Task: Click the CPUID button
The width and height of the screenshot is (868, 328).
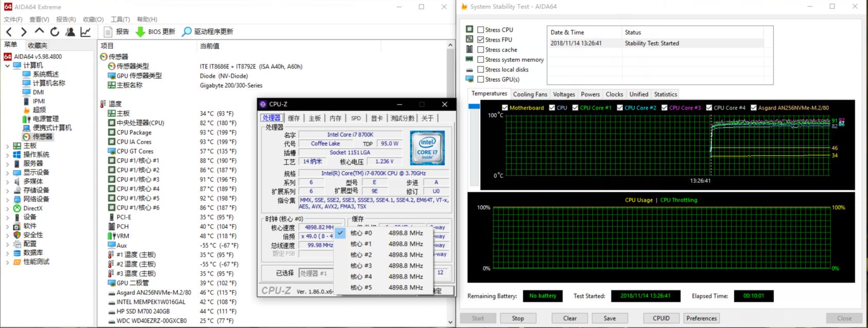Action: point(661,318)
